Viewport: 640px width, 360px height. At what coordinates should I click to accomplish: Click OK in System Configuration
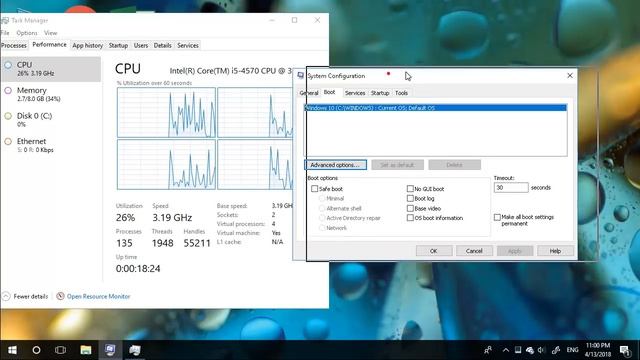[434, 251]
